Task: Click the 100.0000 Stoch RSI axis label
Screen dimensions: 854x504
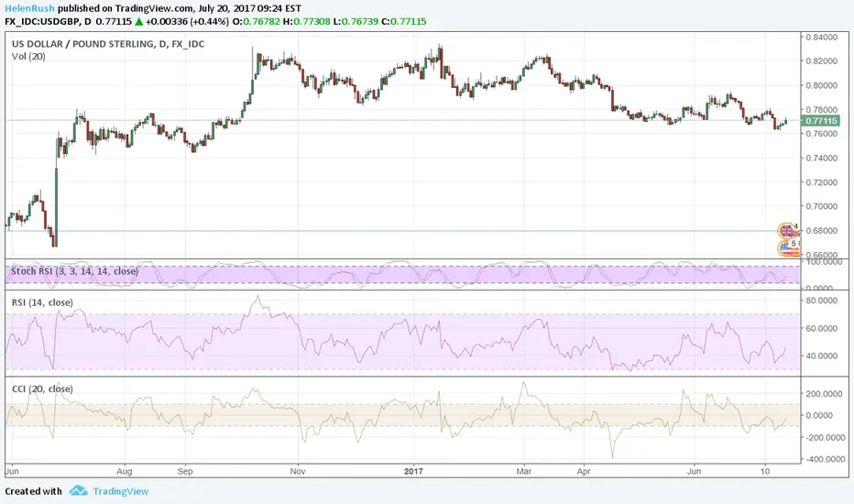Action: [824, 262]
